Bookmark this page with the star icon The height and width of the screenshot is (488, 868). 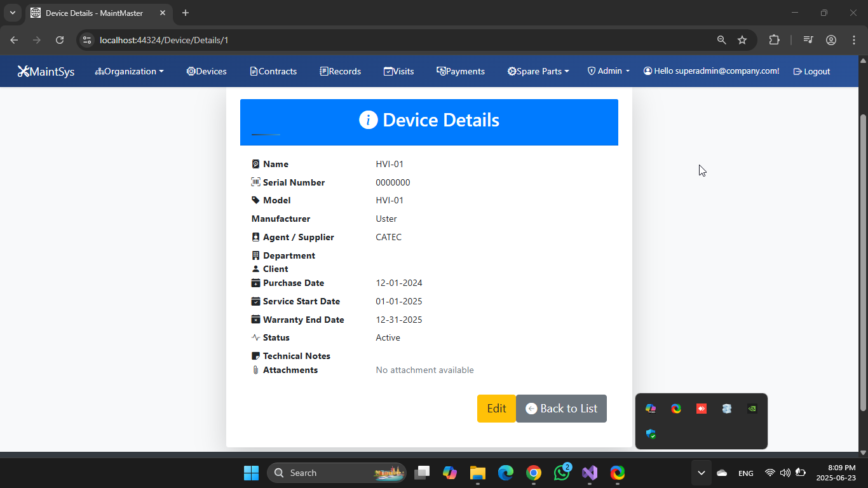click(x=742, y=40)
